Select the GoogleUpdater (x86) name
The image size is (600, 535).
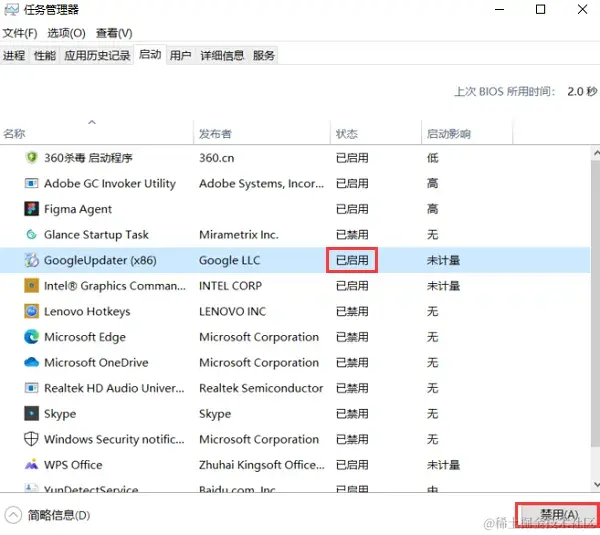coord(100,260)
